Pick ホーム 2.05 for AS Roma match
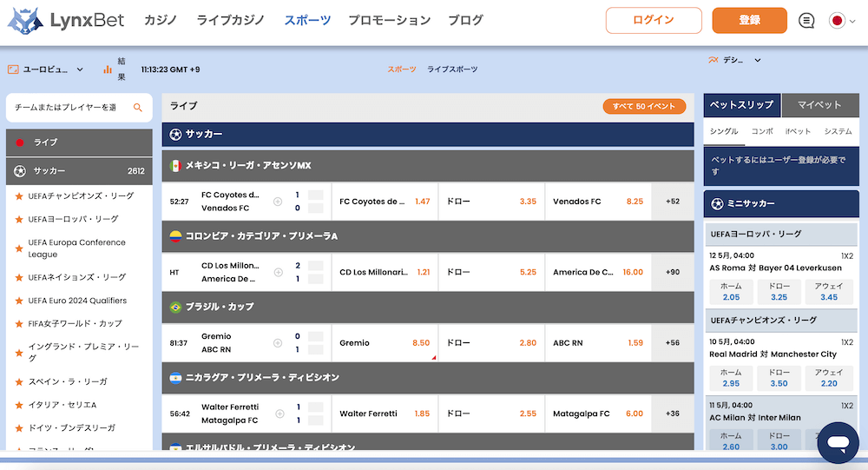This screenshot has width=868, height=470. tap(731, 292)
